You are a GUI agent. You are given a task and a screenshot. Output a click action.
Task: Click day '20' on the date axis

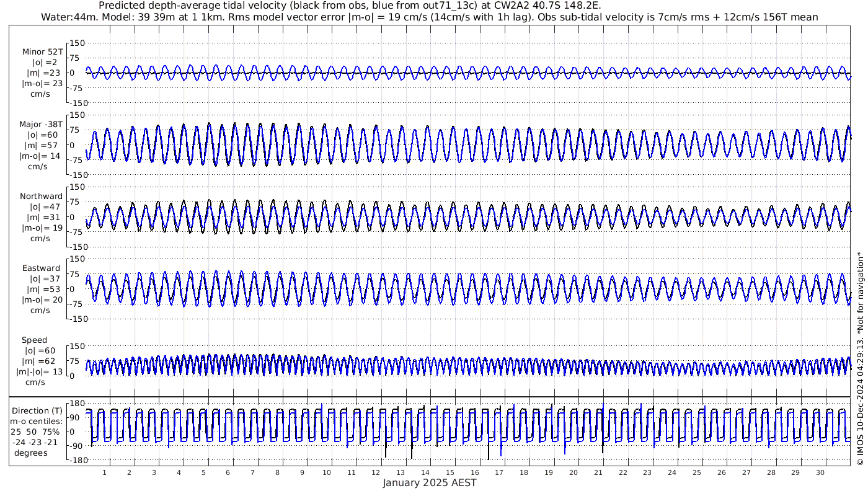pos(573,472)
